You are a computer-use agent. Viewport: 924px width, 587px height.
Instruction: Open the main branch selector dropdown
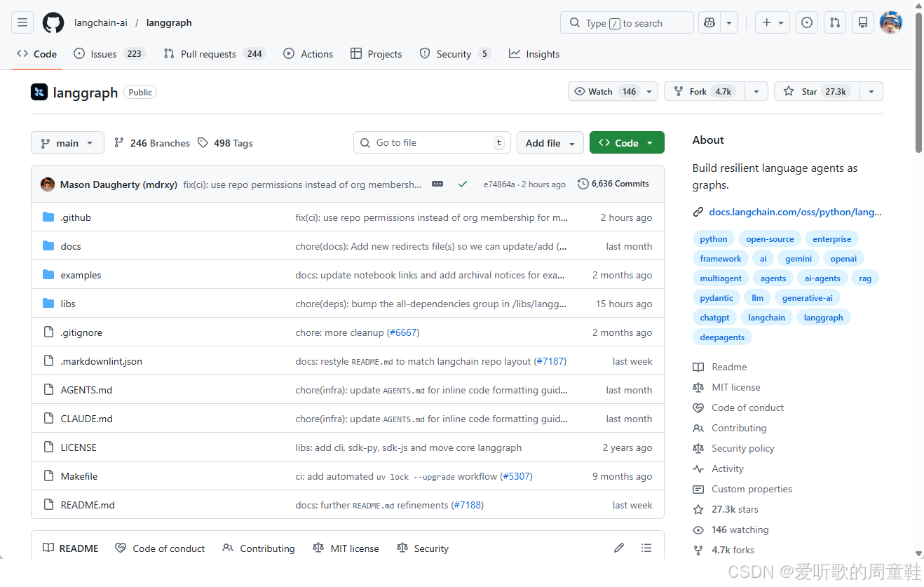tap(67, 142)
